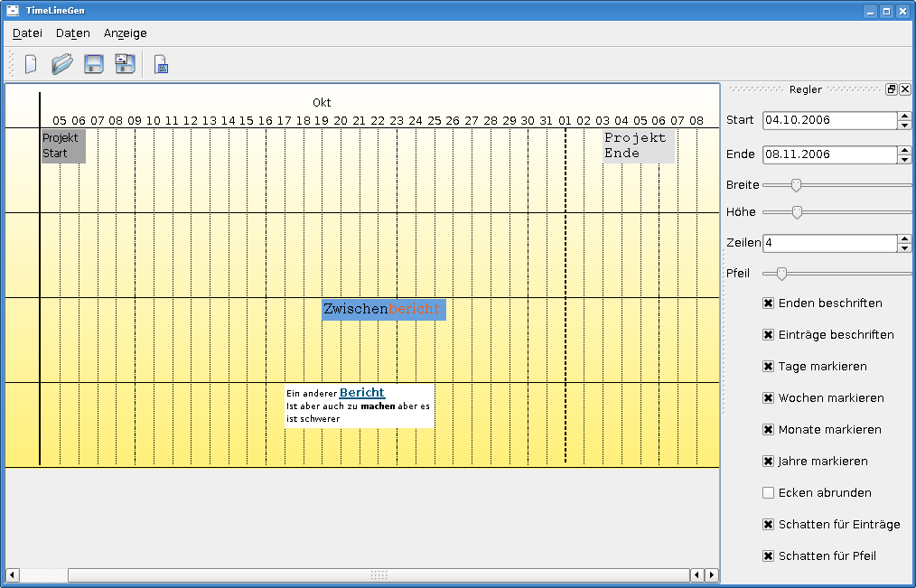Enable the Ecken abrunden checkbox
The image size is (916, 588).
tap(769, 493)
